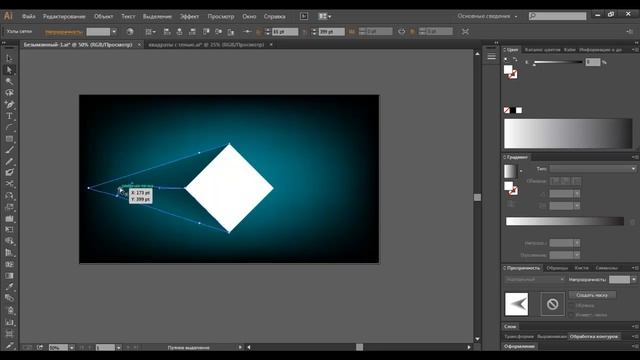Image resolution: width=640 pixels, height=360 pixels.
Task: Open the Bridge icon in menu bar
Action: click(304, 16)
